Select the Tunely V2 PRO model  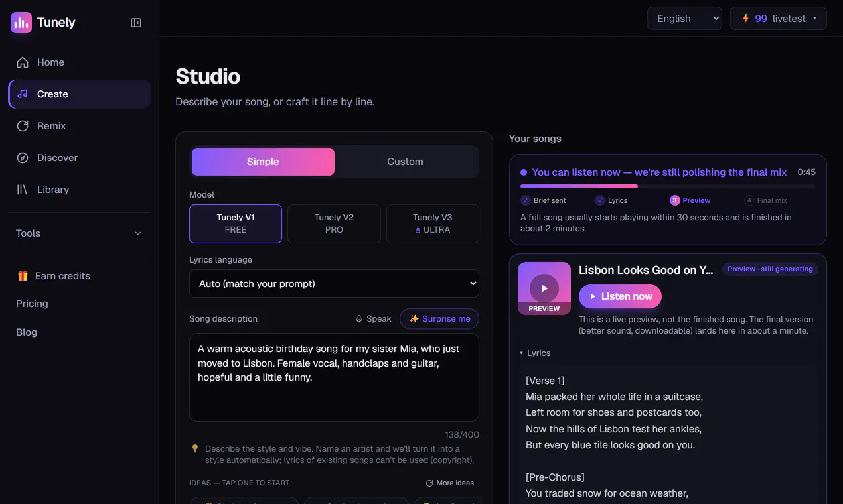[334, 223]
